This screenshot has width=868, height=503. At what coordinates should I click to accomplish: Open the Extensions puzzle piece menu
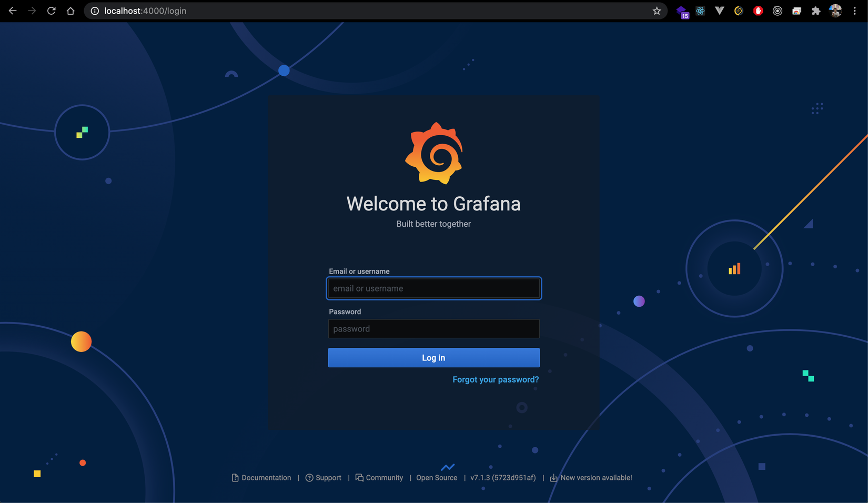(x=816, y=11)
